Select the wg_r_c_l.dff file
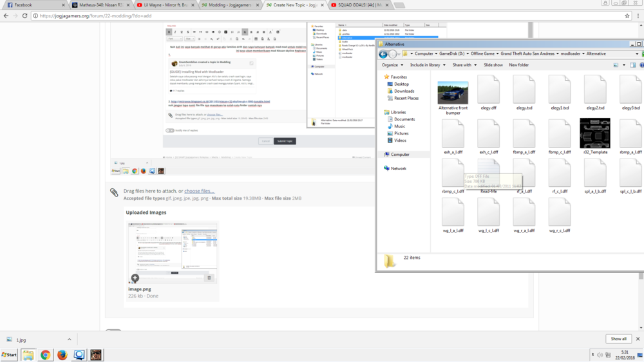The image size is (644, 362). tap(560, 216)
